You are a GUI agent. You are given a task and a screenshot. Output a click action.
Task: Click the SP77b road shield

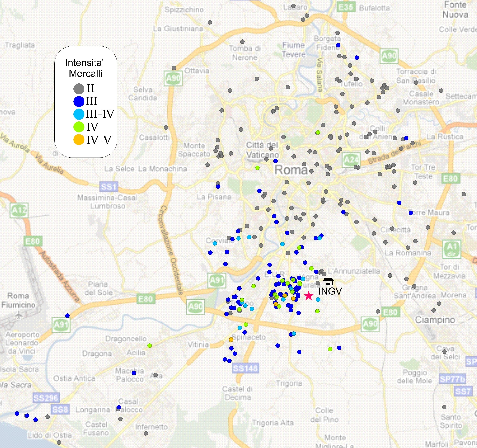pos(452,379)
